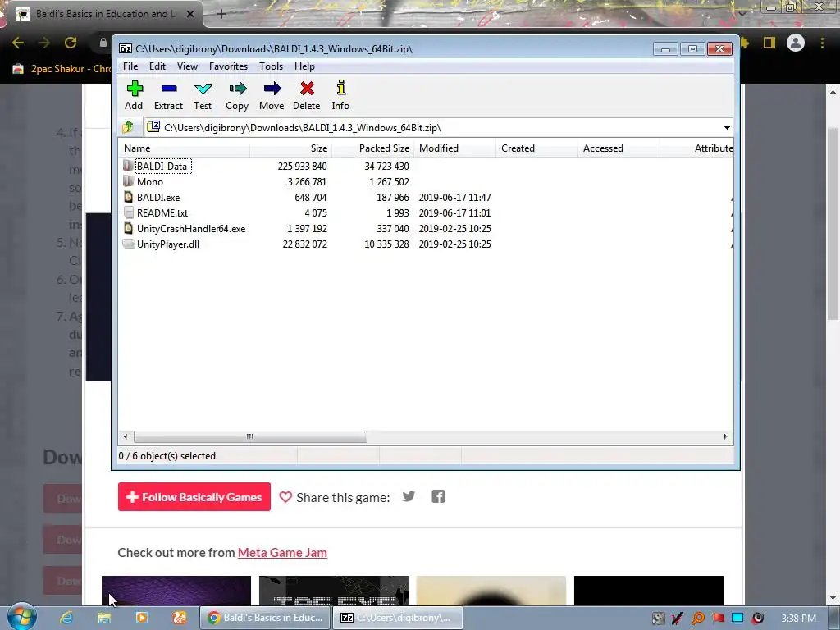Open Windows Explorer from the taskbar

[104, 618]
